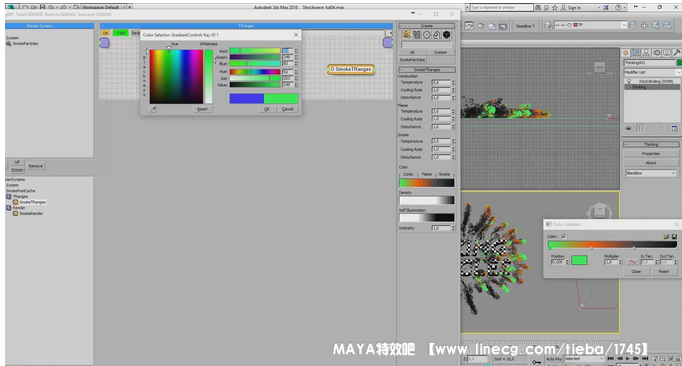Open the BlackBox dropdown
The height and width of the screenshot is (366, 682).
pos(651,173)
